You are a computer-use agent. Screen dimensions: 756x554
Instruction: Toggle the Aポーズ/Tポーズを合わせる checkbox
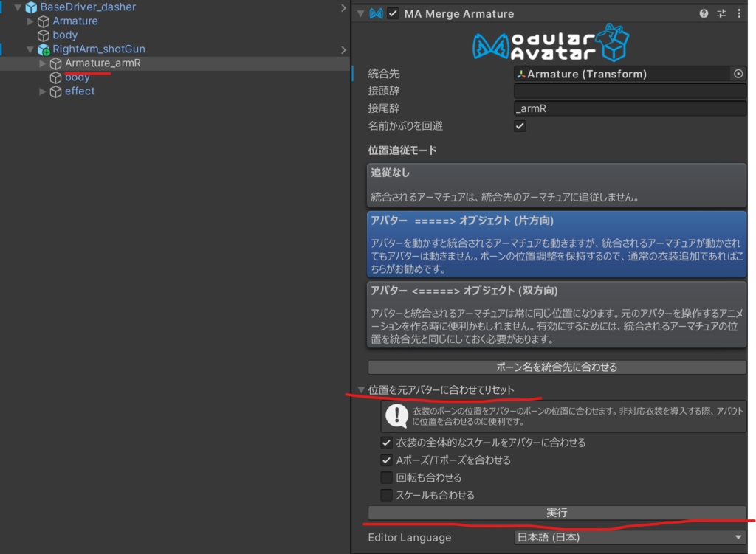tap(386, 460)
